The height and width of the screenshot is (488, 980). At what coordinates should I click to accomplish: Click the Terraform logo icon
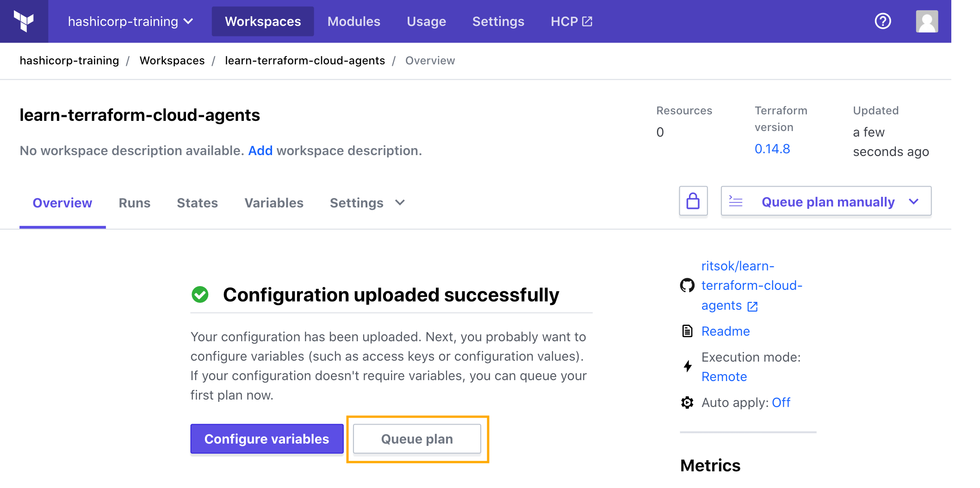[x=24, y=21]
